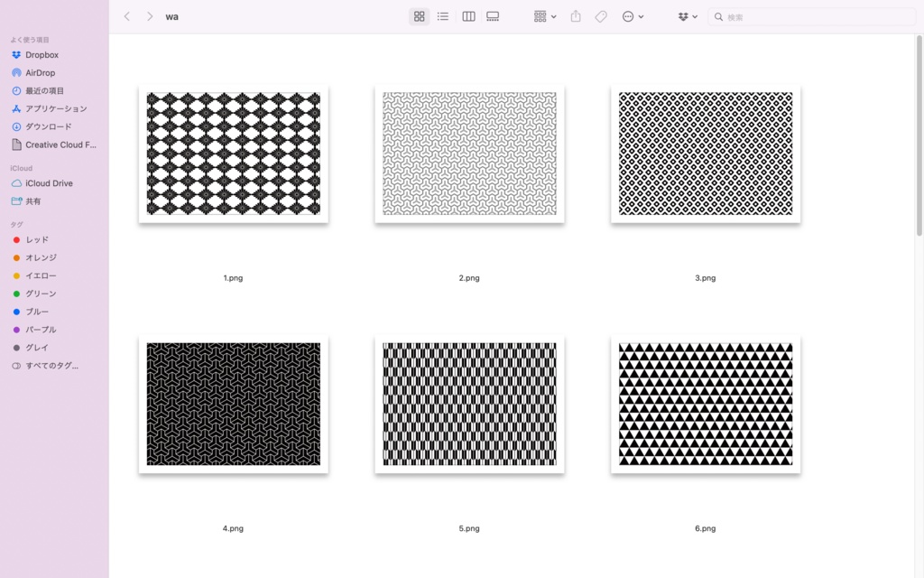Switch to icon grid view

tap(419, 16)
